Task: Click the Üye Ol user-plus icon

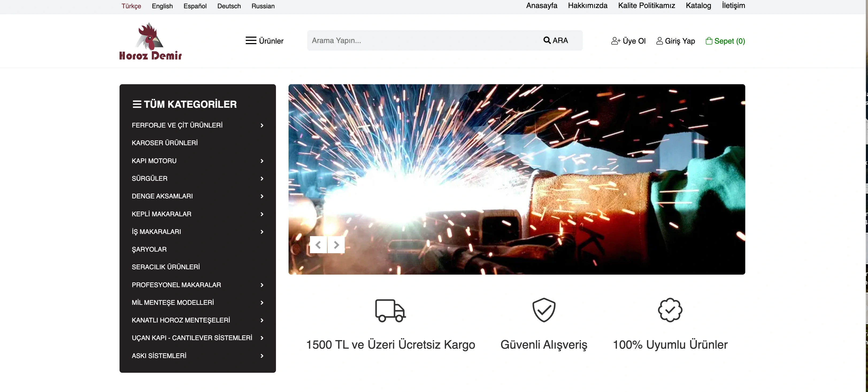Action: (616, 41)
